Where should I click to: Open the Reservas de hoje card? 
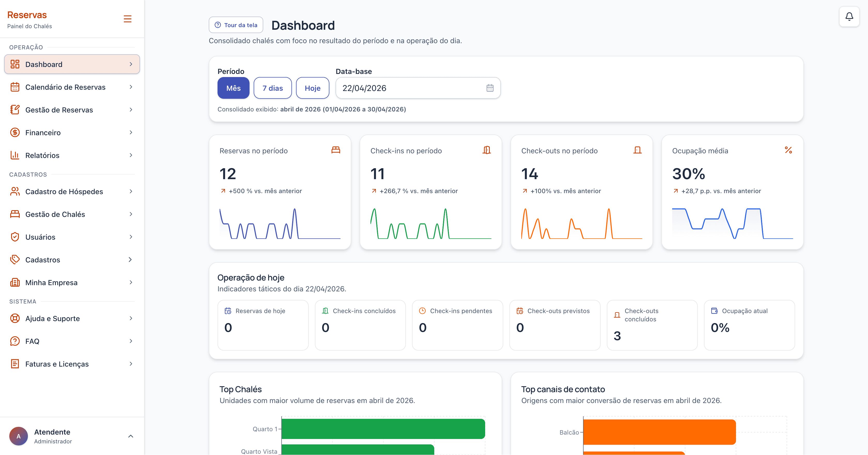click(263, 325)
